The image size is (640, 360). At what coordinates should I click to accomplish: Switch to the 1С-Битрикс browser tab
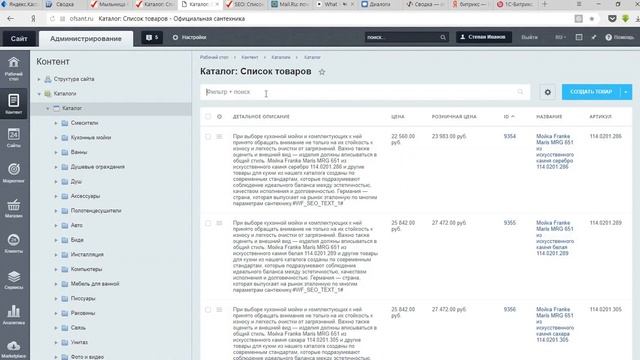tap(515, 4)
